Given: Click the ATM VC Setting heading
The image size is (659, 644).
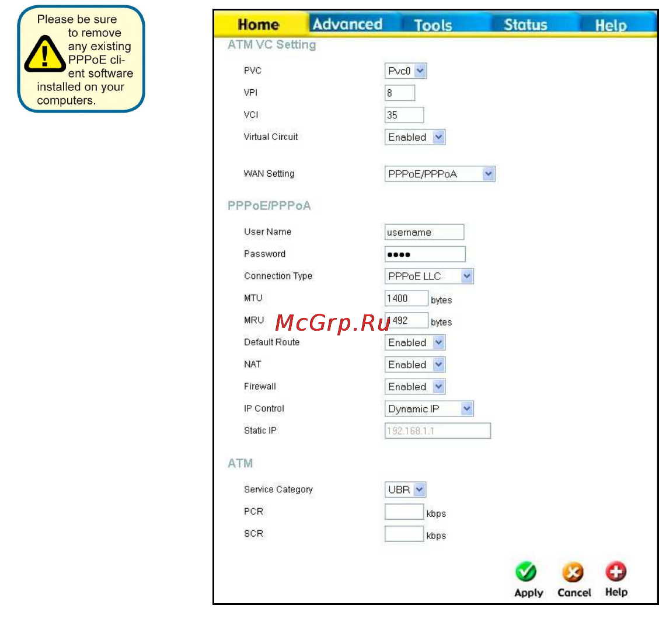Looking at the screenshot, I should click(271, 44).
